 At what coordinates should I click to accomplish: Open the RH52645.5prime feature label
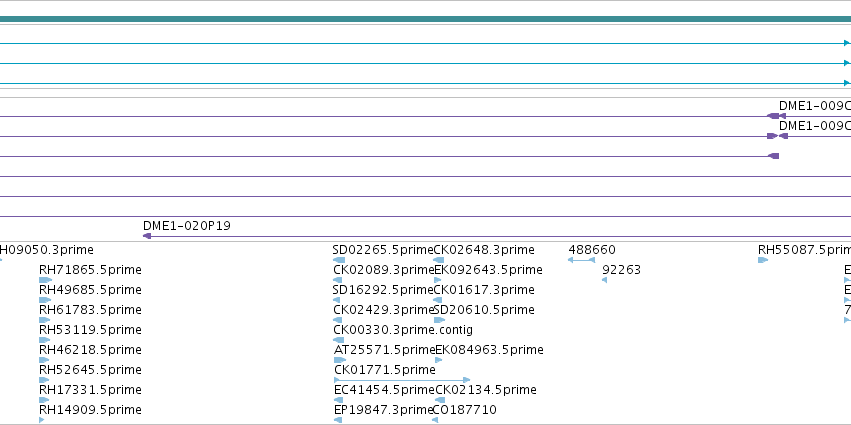tap(90, 370)
